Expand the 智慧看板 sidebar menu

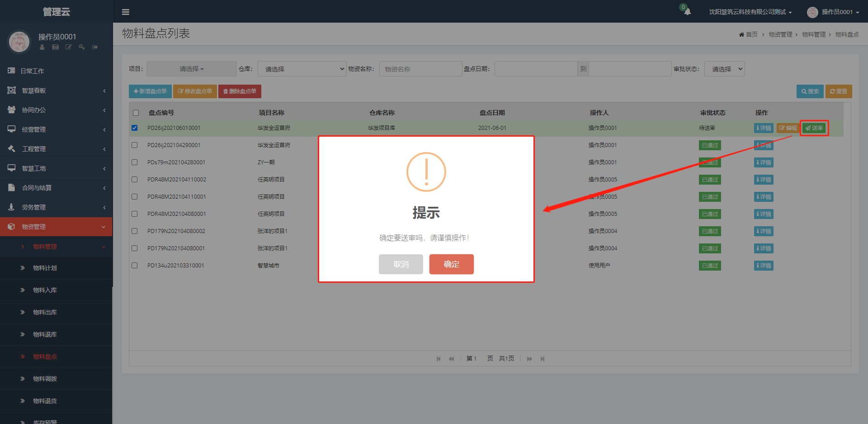coord(56,91)
